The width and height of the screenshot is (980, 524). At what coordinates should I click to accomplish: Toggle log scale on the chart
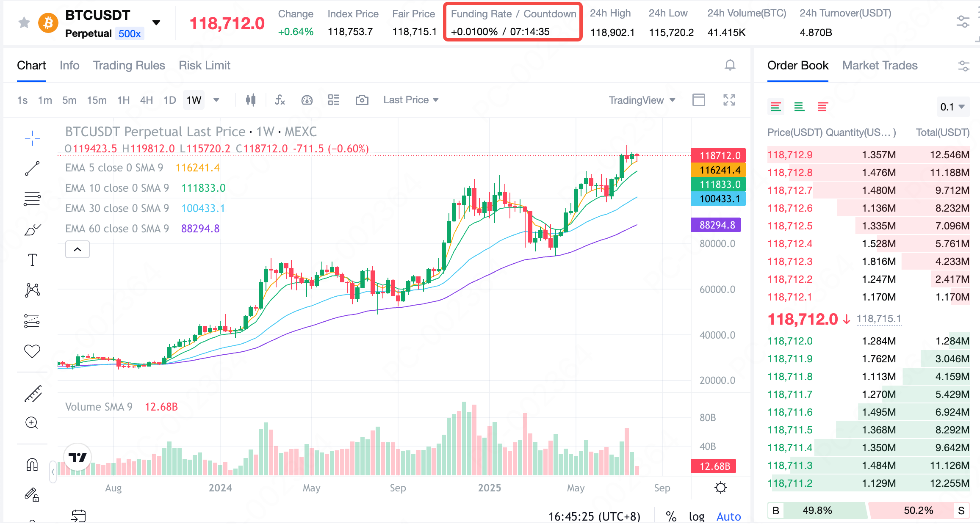(x=696, y=516)
